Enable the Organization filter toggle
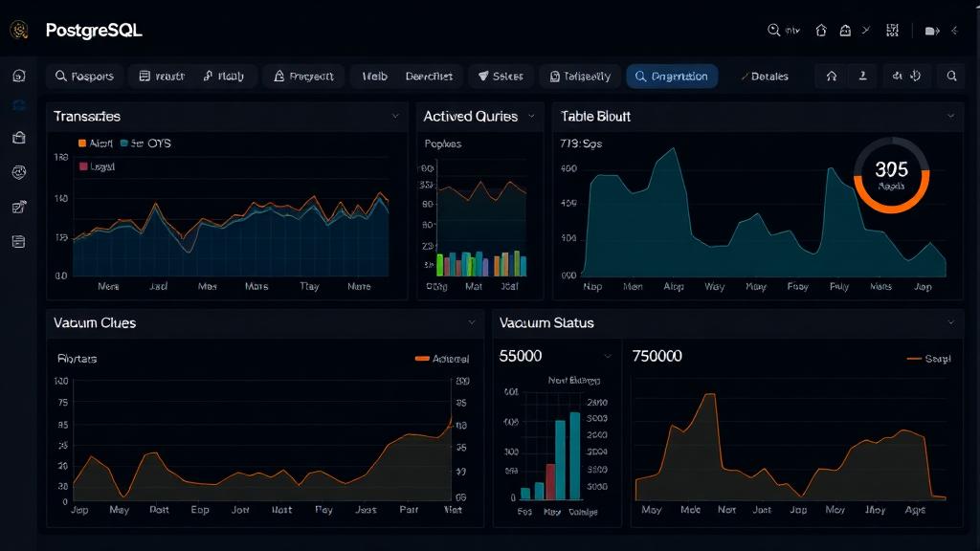Viewport: 980px width, 551px height. click(x=671, y=76)
